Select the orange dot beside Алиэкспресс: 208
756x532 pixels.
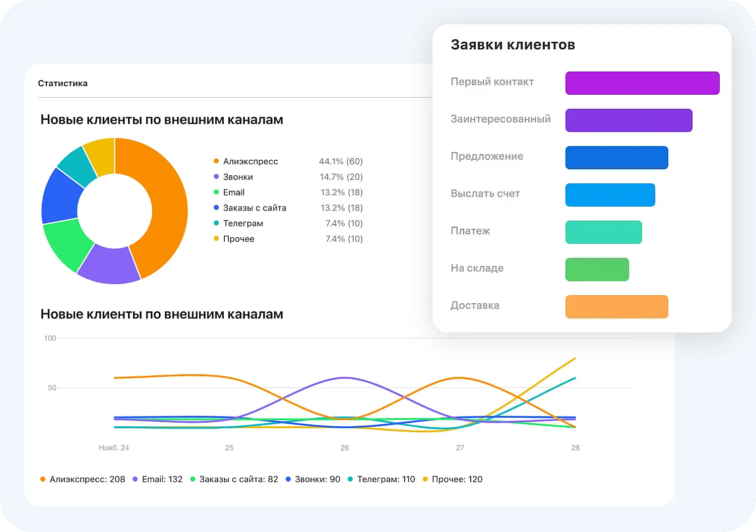pyautogui.click(x=43, y=479)
